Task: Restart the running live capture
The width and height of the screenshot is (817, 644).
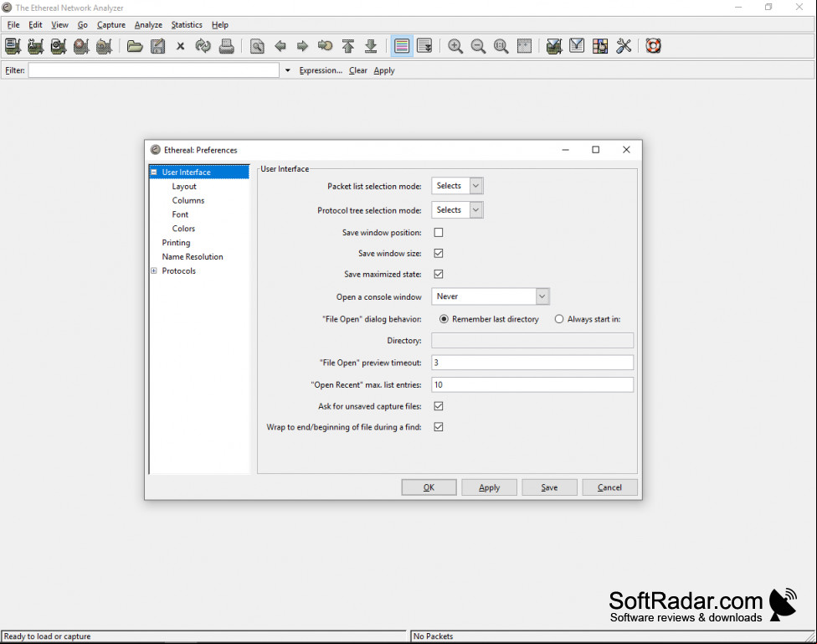Action: tap(104, 46)
